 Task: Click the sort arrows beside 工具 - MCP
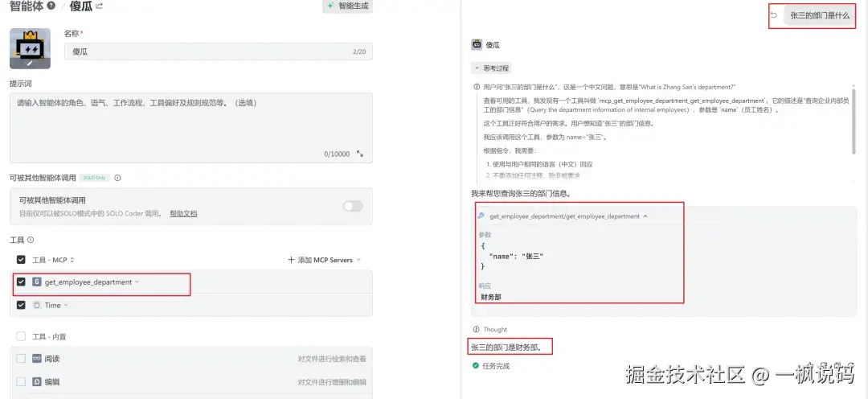[72, 260]
